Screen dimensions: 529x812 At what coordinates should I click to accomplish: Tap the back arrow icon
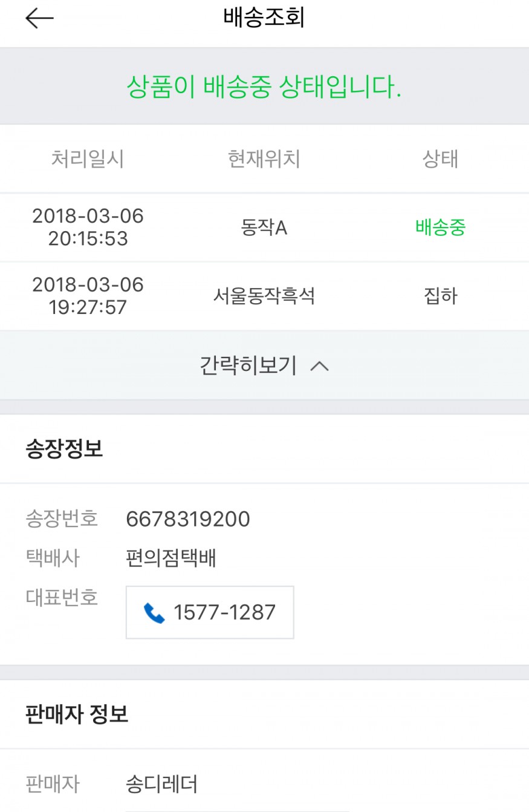click(x=39, y=19)
